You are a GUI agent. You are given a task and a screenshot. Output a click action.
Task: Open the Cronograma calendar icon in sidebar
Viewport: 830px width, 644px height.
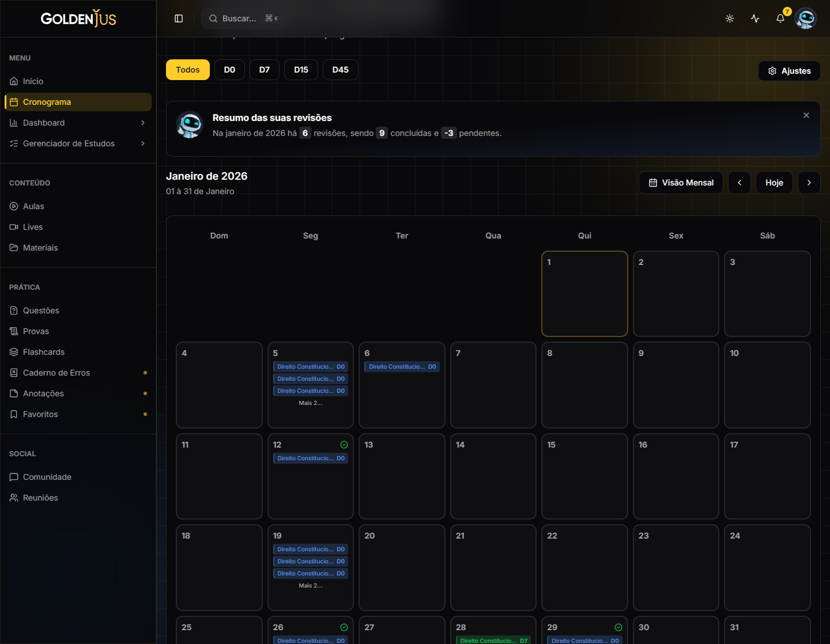[x=14, y=102]
